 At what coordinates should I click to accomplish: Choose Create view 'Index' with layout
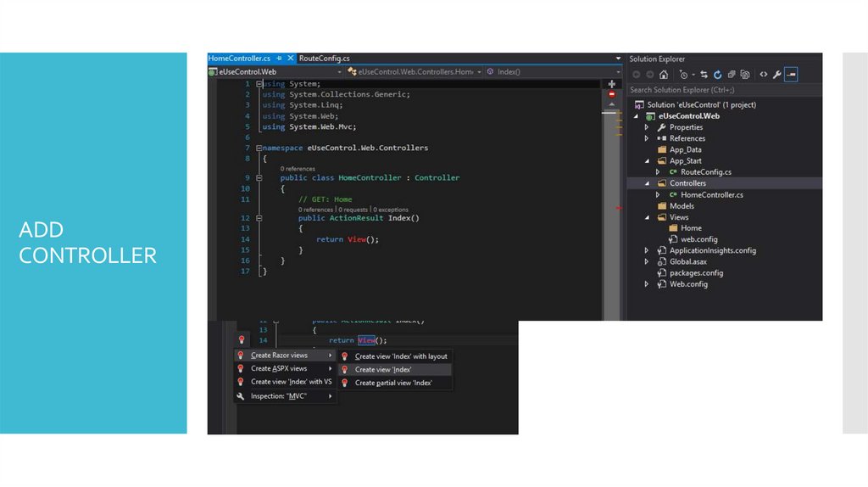[395, 356]
